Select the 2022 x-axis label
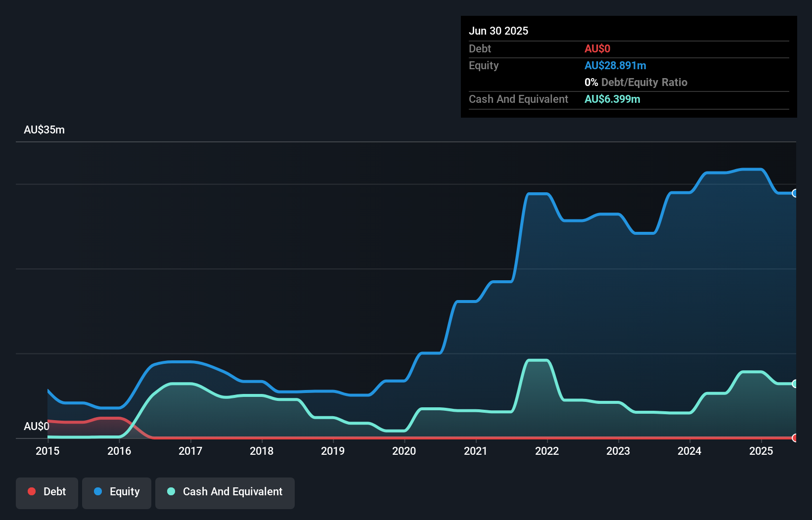812x520 pixels. click(x=547, y=451)
